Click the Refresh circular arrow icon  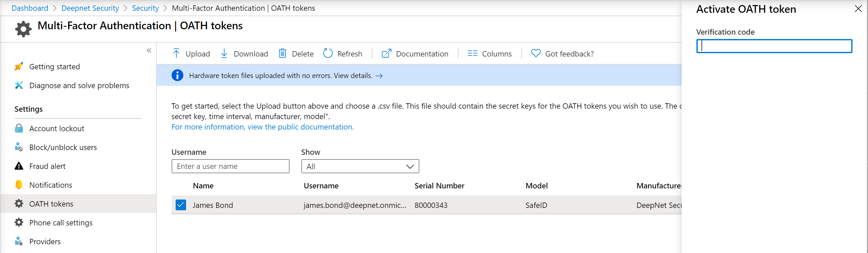click(x=328, y=53)
